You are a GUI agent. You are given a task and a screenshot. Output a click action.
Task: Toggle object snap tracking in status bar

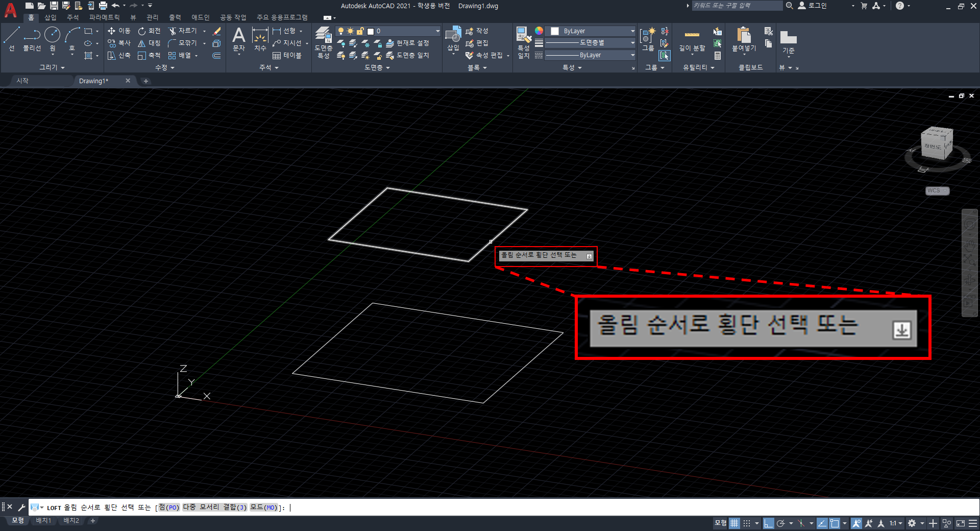[x=822, y=523]
